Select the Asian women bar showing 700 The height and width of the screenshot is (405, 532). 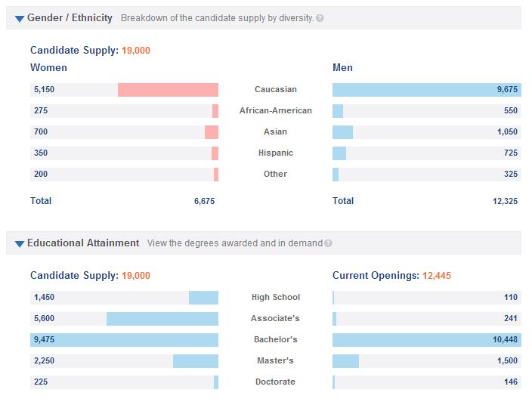coord(212,131)
